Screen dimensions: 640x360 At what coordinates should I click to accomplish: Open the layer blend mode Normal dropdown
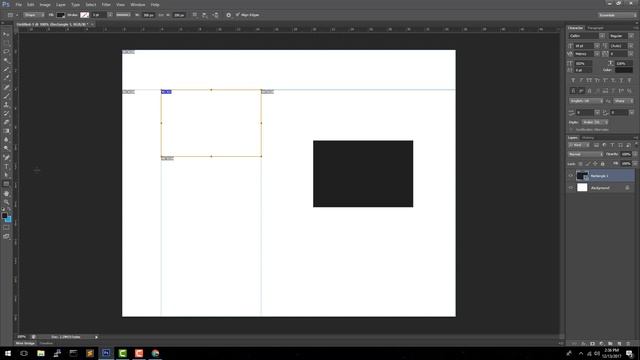[585, 154]
